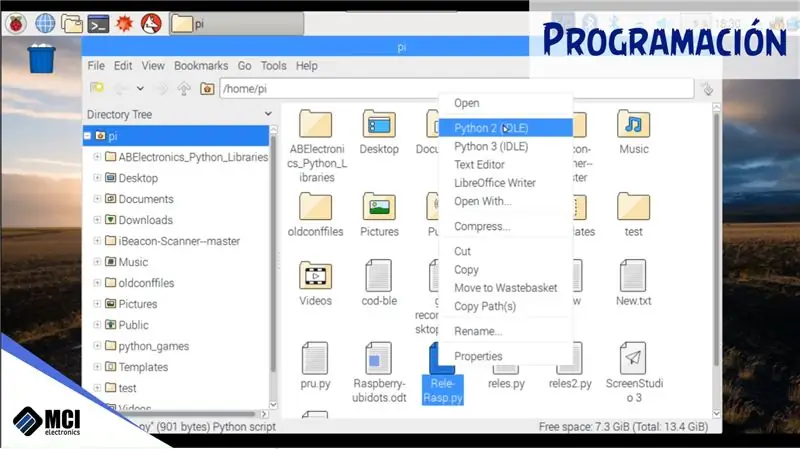Open the Wastebasket desktop icon

[41, 59]
